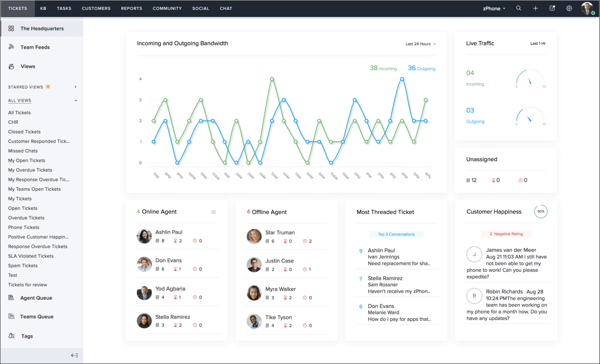Collapse the ALL VIEWS section
The height and width of the screenshot is (364, 600).
tap(75, 100)
